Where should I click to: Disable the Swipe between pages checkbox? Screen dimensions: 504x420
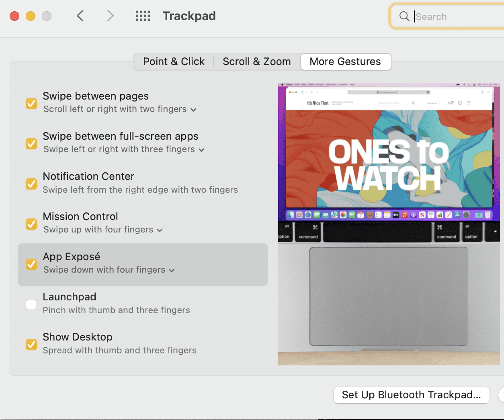(x=31, y=103)
